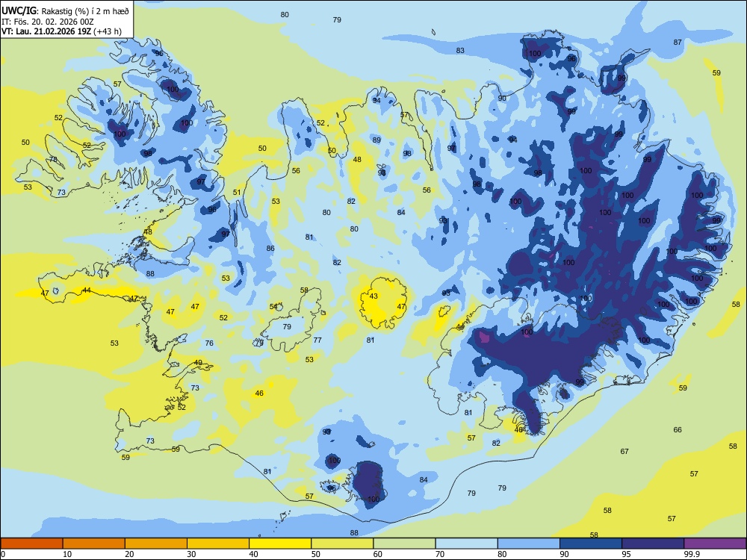Click the 10–20 orange legend swatch
747x560 pixels.
tap(94, 544)
